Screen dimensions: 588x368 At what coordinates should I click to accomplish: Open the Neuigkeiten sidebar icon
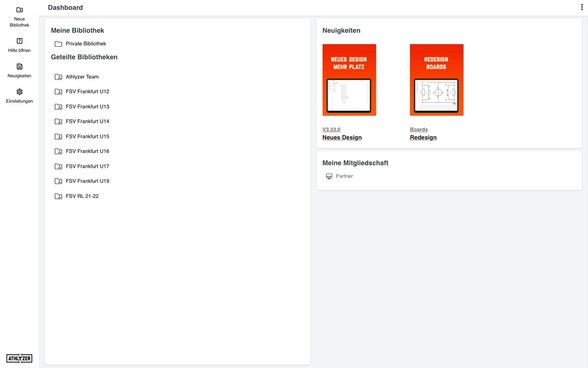point(19,66)
